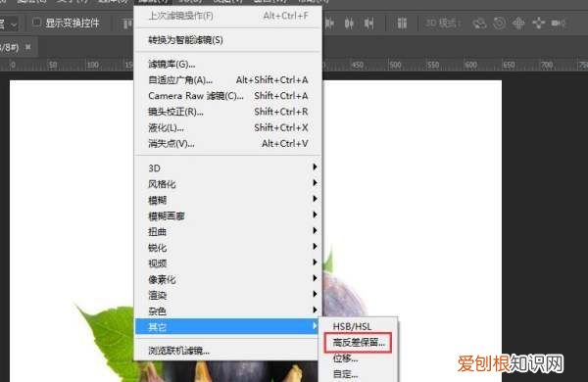588x382 pixels.
Task: Select the 3D orbit camera icon
Action: point(479,24)
